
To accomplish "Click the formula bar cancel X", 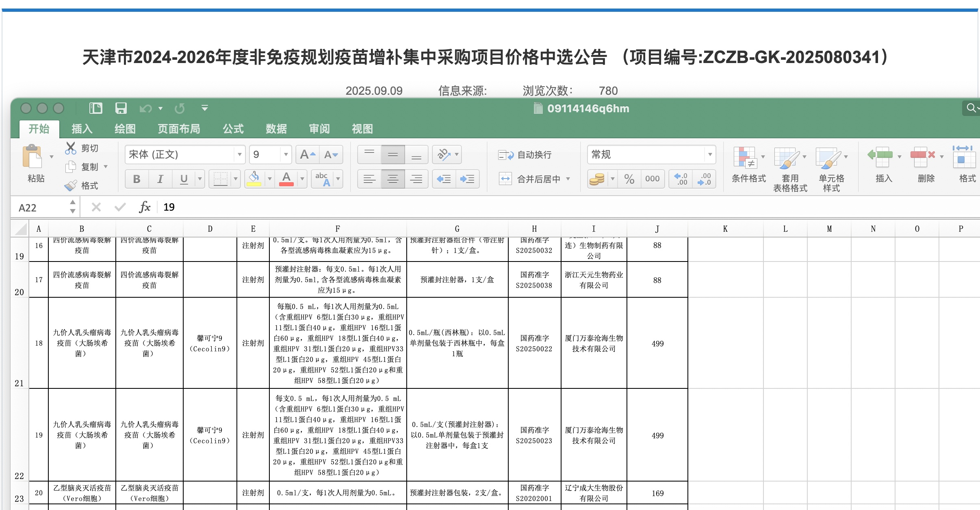I will (x=96, y=207).
